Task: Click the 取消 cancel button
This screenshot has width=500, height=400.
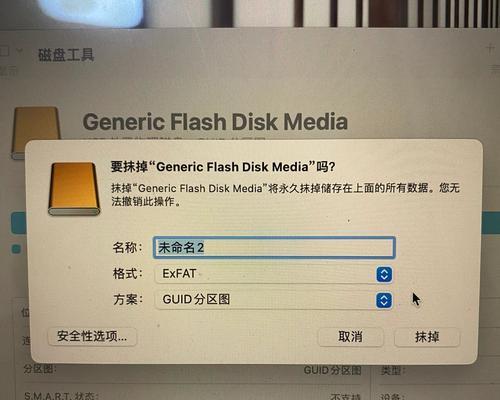Action: [x=350, y=337]
